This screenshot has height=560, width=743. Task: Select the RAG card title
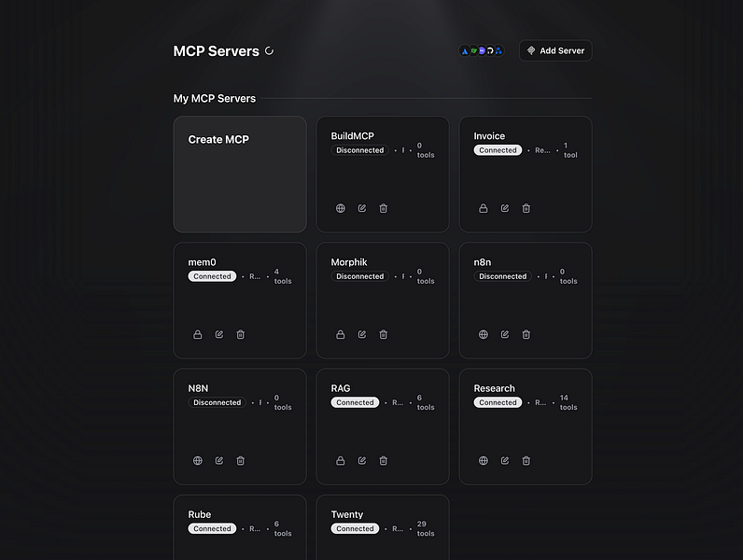[x=340, y=388]
